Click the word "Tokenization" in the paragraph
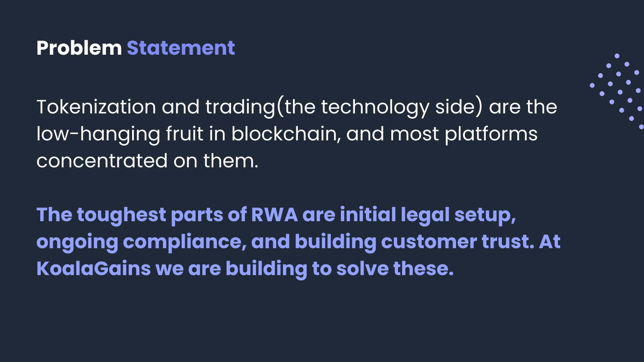The width and height of the screenshot is (644, 362). coord(96,107)
